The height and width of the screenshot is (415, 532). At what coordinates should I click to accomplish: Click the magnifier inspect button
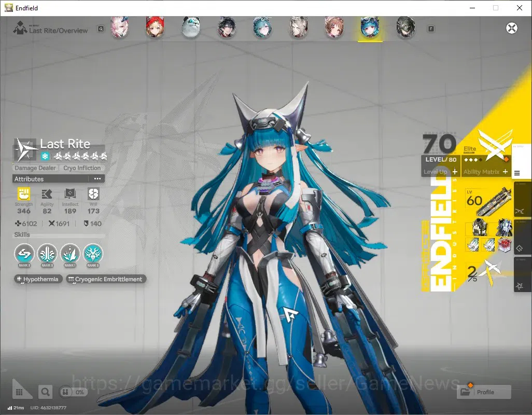(45, 392)
